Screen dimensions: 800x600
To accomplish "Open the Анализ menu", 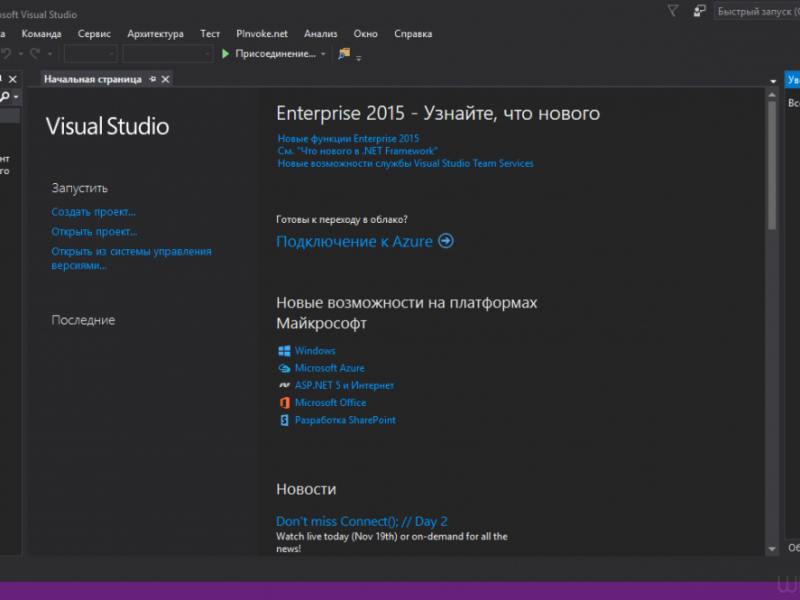I will tap(320, 34).
